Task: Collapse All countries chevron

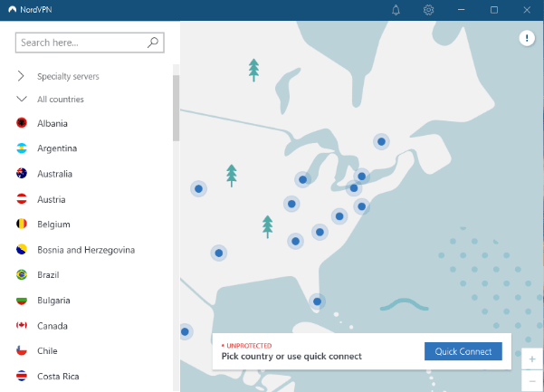Action: pyautogui.click(x=22, y=100)
